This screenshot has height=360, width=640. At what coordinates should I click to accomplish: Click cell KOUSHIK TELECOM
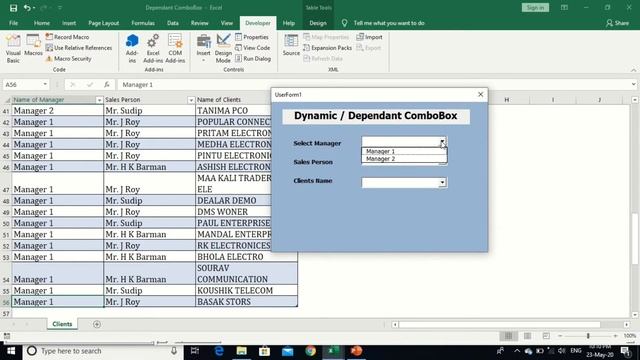pyautogui.click(x=247, y=291)
